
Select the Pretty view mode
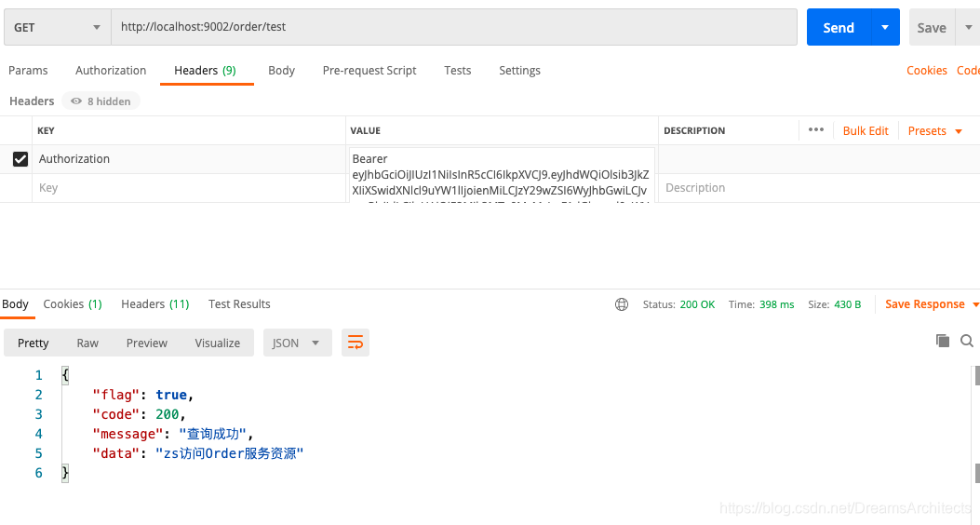click(34, 343)
